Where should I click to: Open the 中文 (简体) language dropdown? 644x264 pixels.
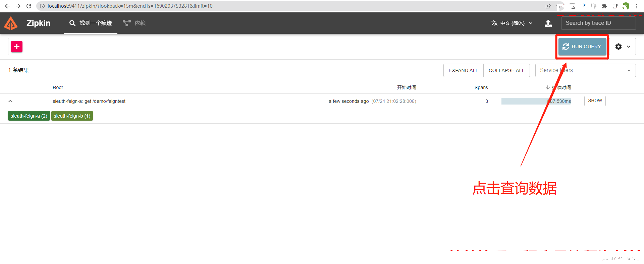tap(512, 23)
